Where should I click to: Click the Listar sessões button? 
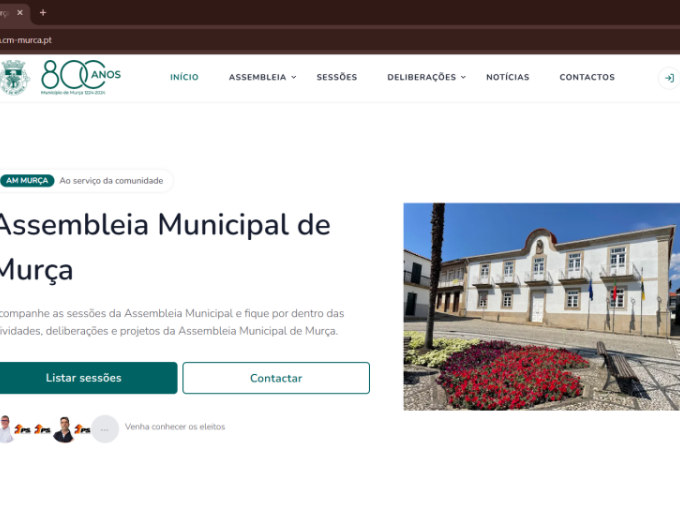(x=88, y=378)
